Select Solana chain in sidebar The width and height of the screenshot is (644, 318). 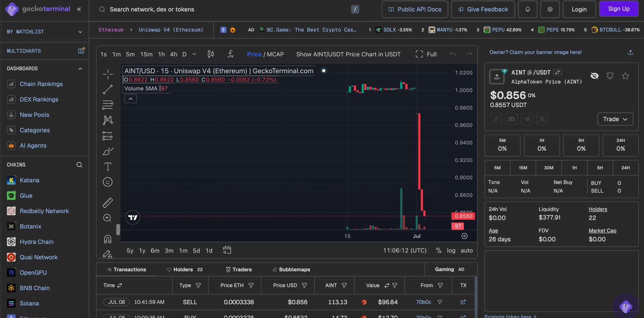click(29, 304)
